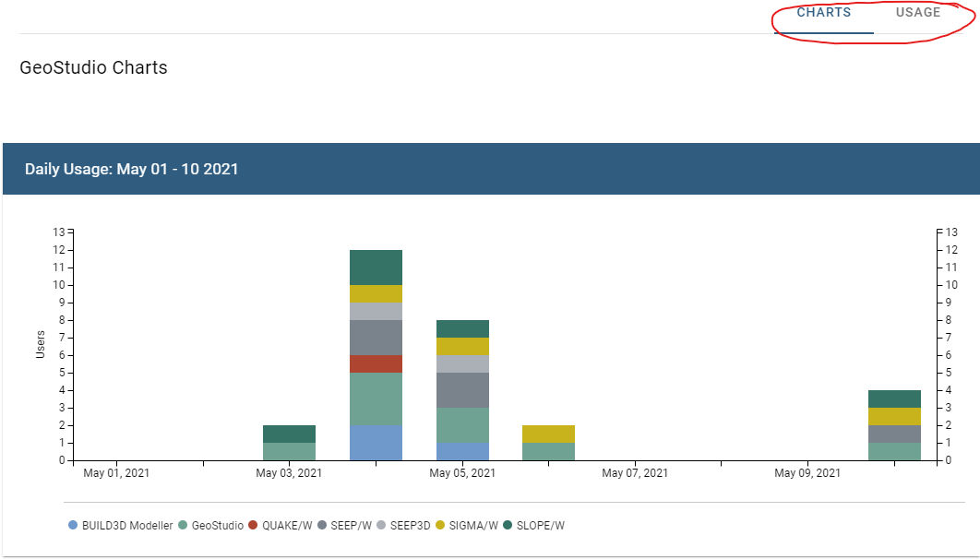Image resolution: width=980 pixels, height=559 pixels.
Task: Click the "May 03, 2021" axis label
Action: click(289, 473)
